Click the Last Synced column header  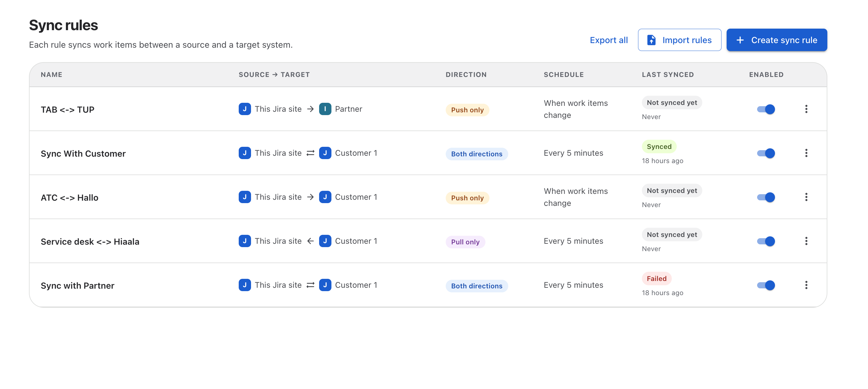click(x=667, y=74)
